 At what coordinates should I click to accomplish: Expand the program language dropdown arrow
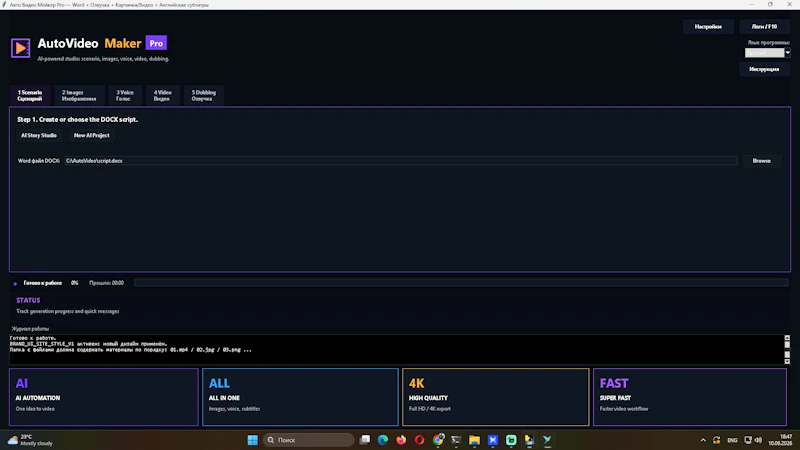(x=787, y=53)
